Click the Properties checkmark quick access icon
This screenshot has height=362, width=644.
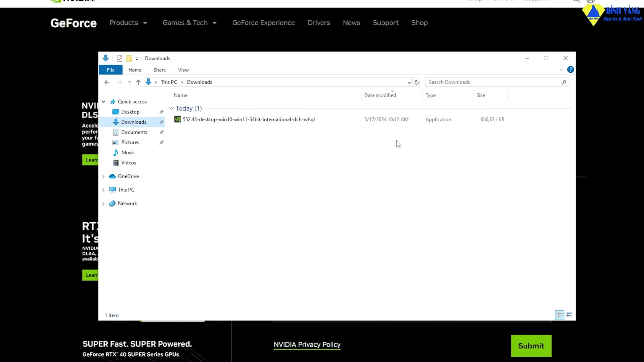coord(119,59)
